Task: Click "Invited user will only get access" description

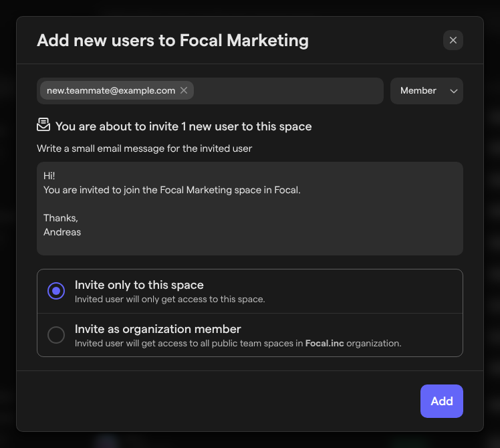Action: 170,300
